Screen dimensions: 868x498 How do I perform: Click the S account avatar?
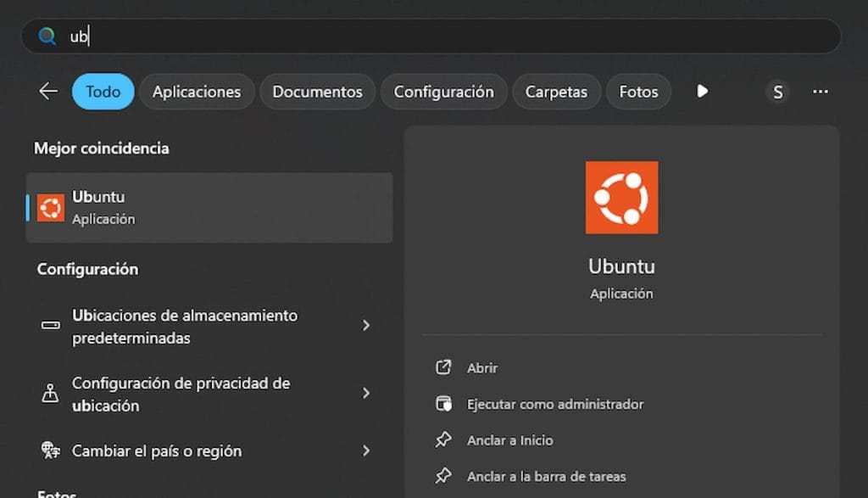coord(777,92)
